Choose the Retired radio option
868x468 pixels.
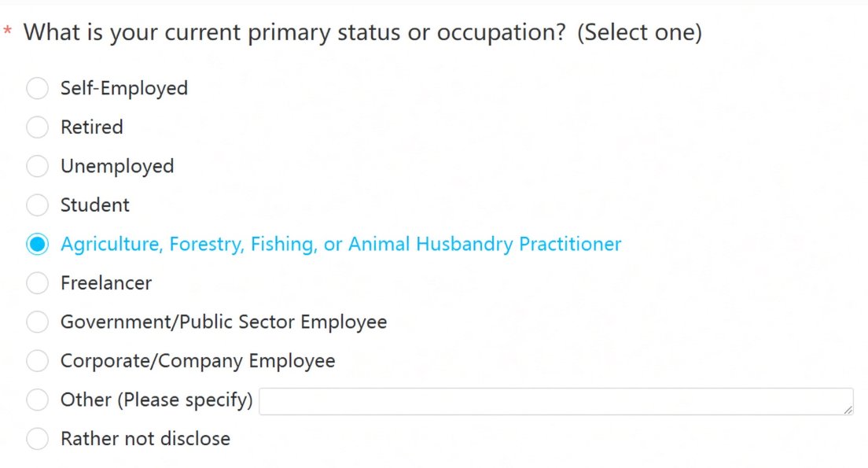[x=37, y=127]
